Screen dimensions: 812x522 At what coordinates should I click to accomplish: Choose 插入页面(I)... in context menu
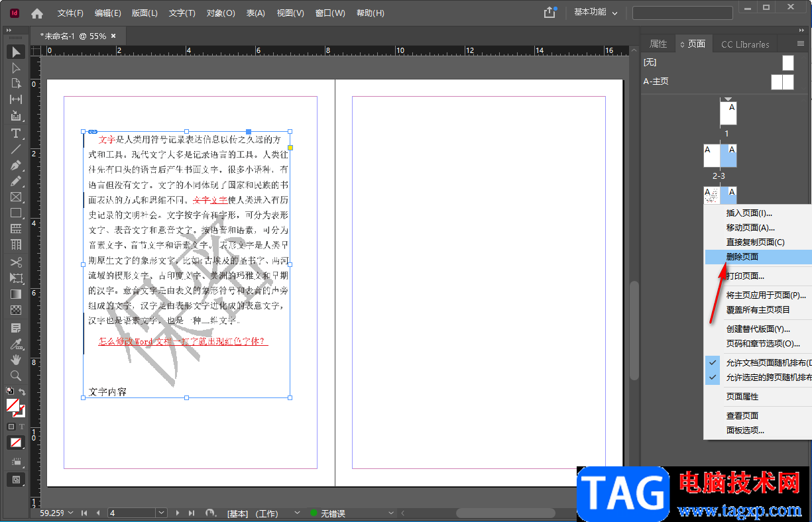click(x=758, y=213)
